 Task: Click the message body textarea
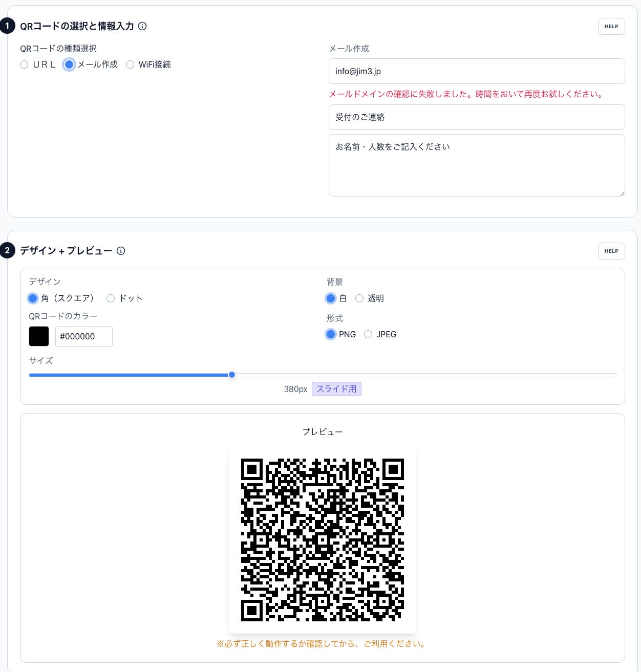click(477, 165)
